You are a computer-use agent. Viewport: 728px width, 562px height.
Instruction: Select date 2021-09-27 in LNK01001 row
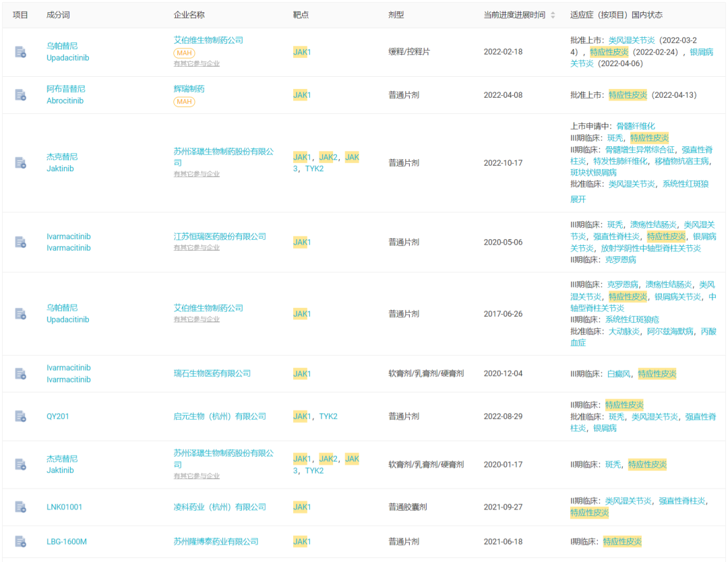coord(503,507)
